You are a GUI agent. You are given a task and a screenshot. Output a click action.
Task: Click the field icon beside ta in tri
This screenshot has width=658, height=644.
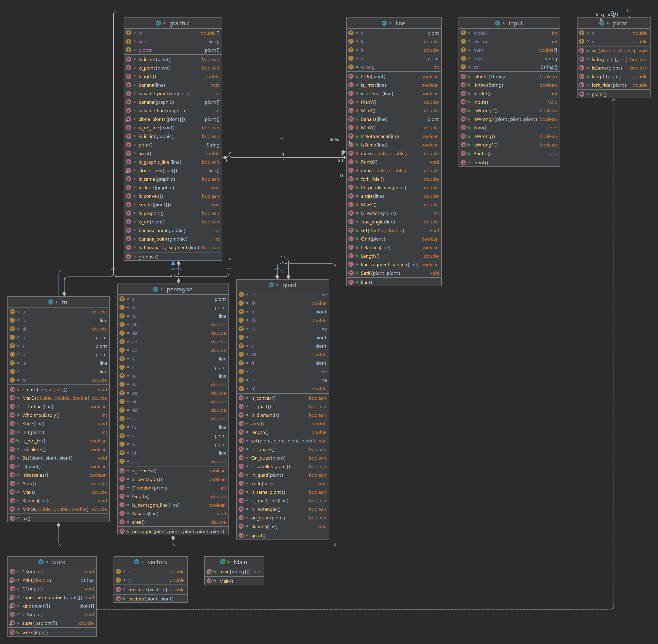12,312
